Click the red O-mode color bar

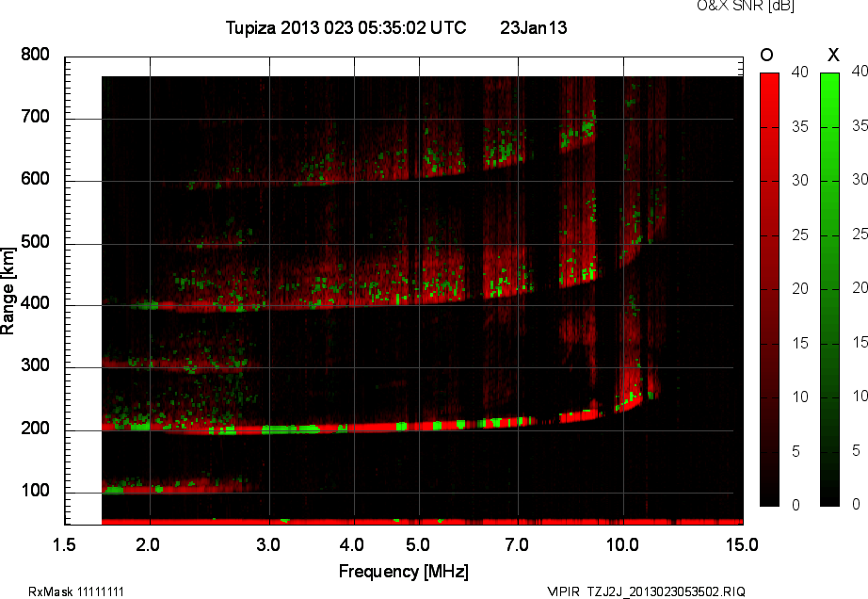pyautogui.click(x=769, y=289)
